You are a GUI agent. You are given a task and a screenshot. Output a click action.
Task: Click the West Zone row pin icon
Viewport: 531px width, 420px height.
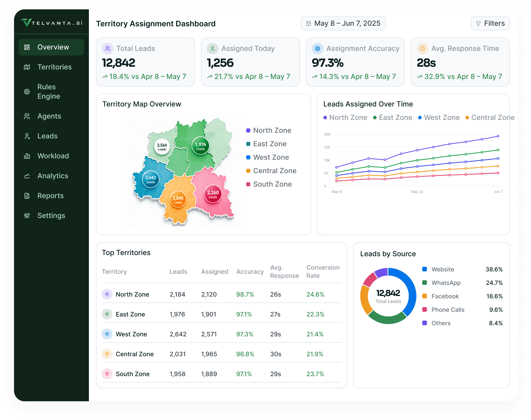pyautogui.click(x=107, y=334)
